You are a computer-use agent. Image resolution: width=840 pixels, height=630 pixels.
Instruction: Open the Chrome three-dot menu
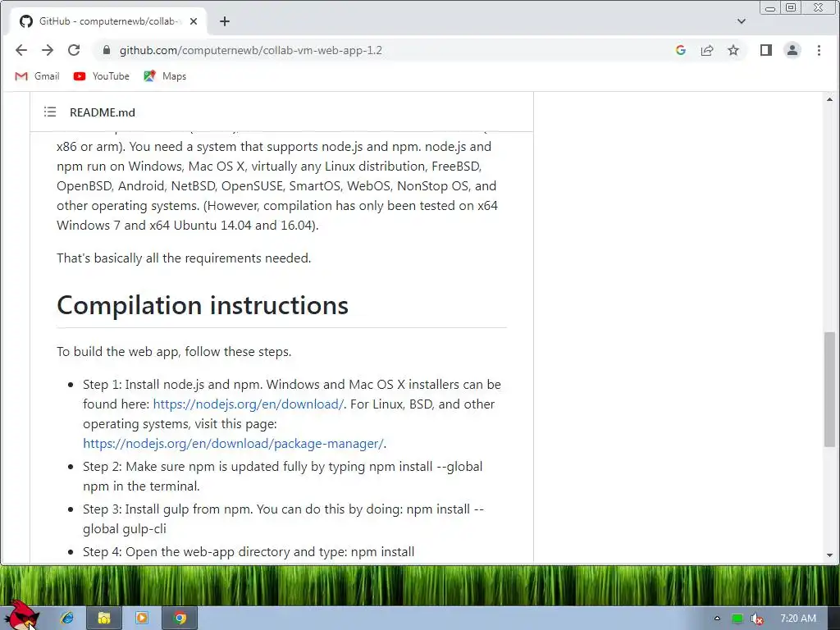pos(819,50)
